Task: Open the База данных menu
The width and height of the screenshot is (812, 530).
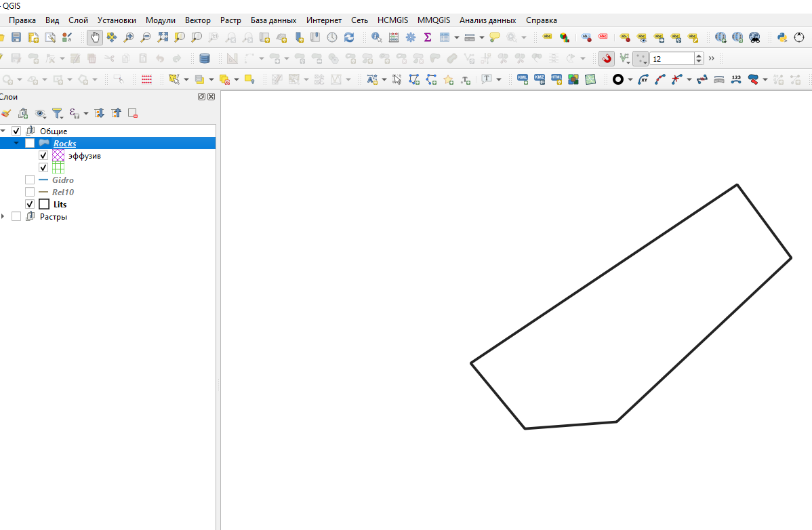Action: 273,20
